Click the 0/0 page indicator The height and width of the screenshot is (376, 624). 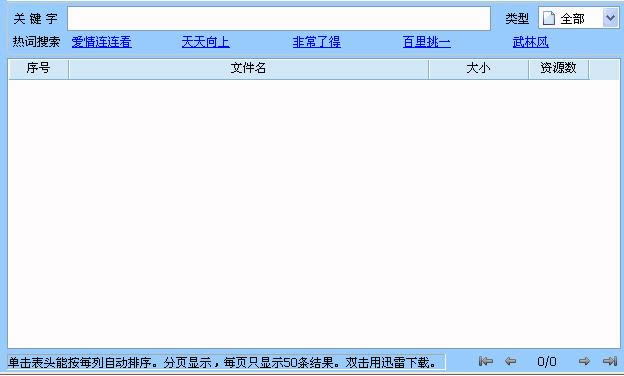coord(547,361)
